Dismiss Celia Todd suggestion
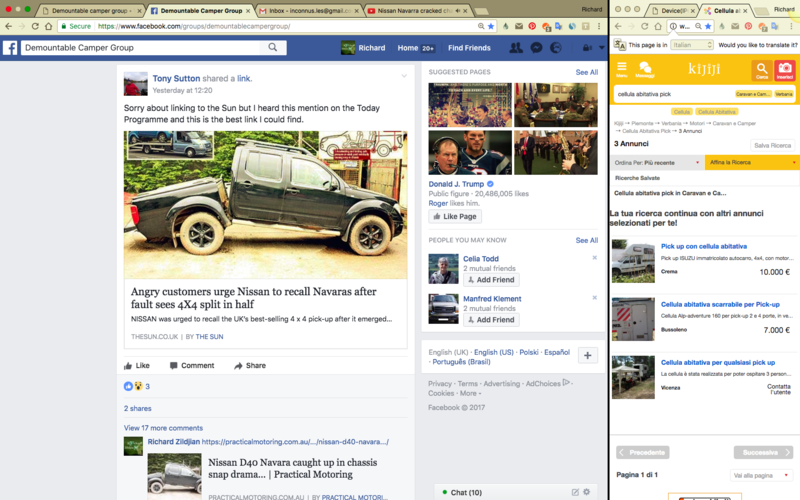The image size is (800, 500). click(594, 258)
